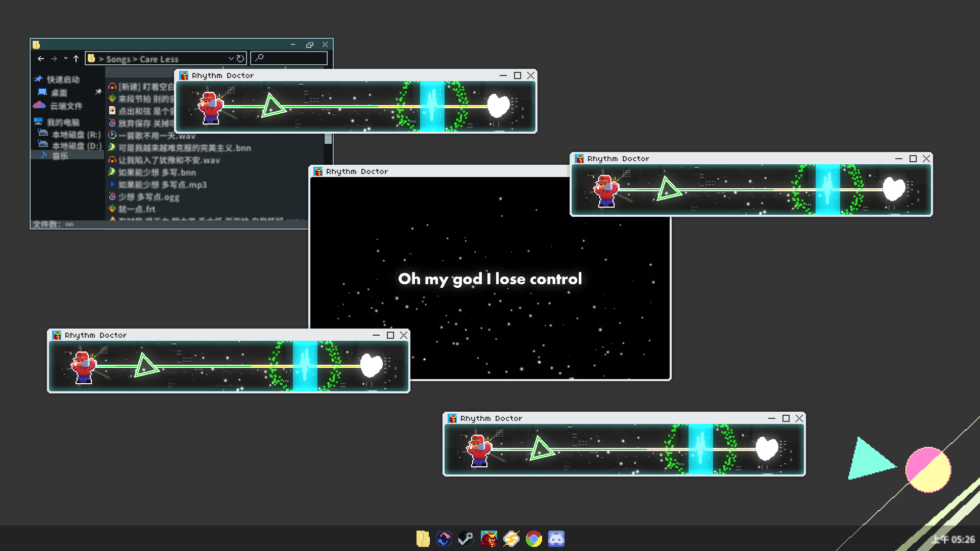Click the Rhythm Doctor samurai taskbar icon
The image size is (980, 551).
pos(488,539)
